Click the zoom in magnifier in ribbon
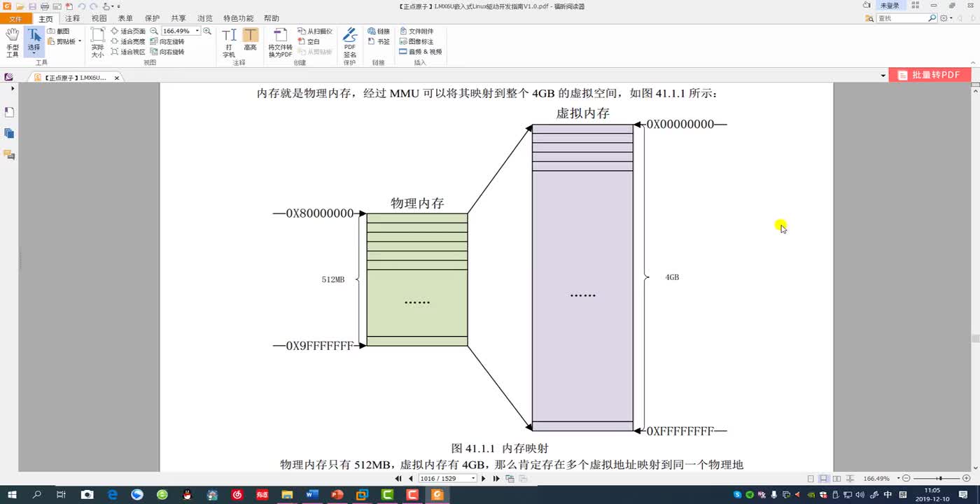 [x=207, y=31]
